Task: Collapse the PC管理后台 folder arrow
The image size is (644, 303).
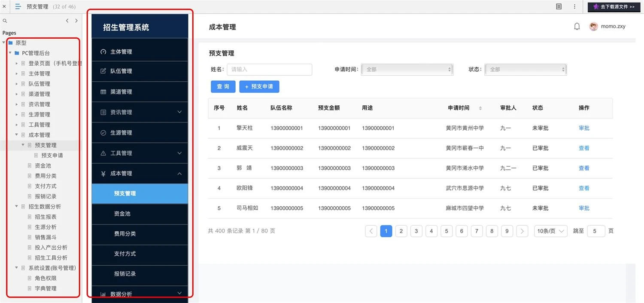Action: coord(10,53)
